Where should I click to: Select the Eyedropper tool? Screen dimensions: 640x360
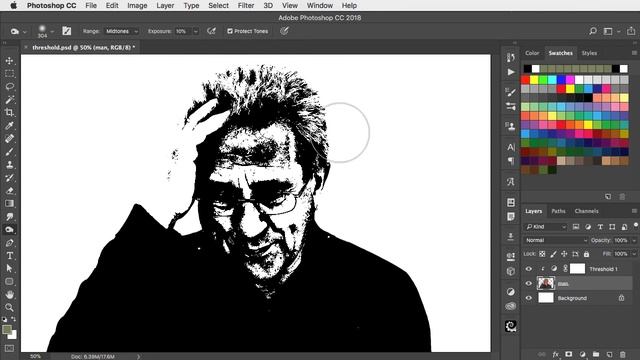(9, 126)
